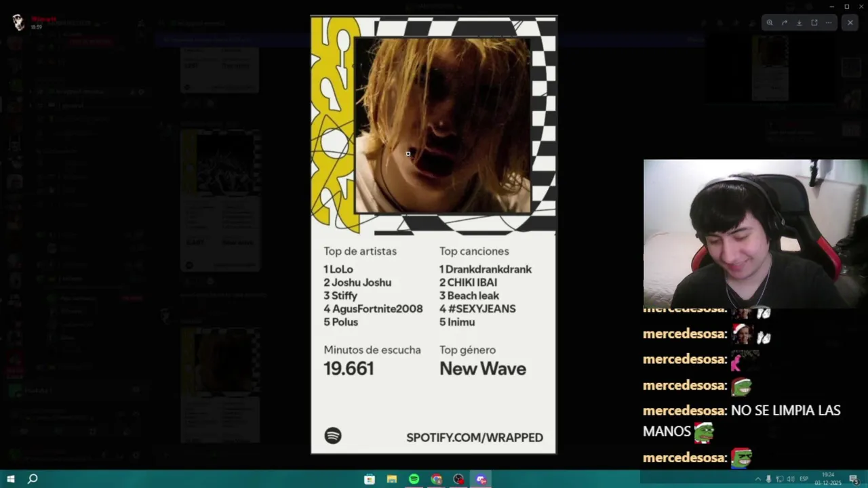Open the volume control in system tray
This screenshot has width=868, height=488.
tap(790, 479)
